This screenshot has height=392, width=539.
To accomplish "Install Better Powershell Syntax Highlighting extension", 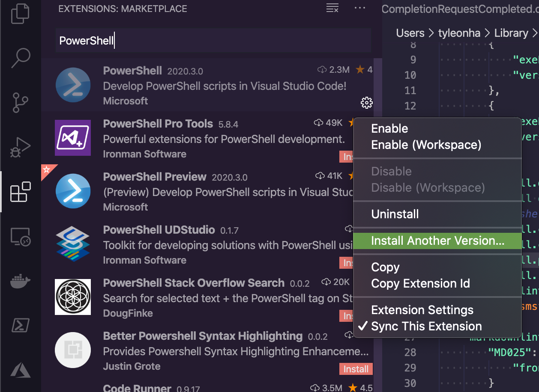I will pos(356,369).
